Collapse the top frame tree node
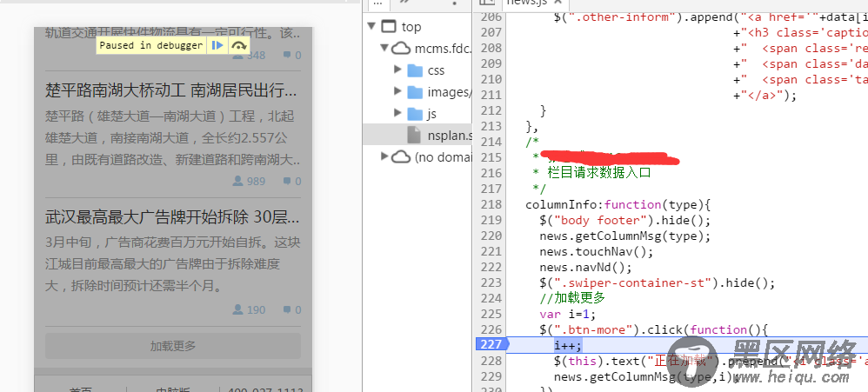This screenshot has width=868, height=392. 371,26
